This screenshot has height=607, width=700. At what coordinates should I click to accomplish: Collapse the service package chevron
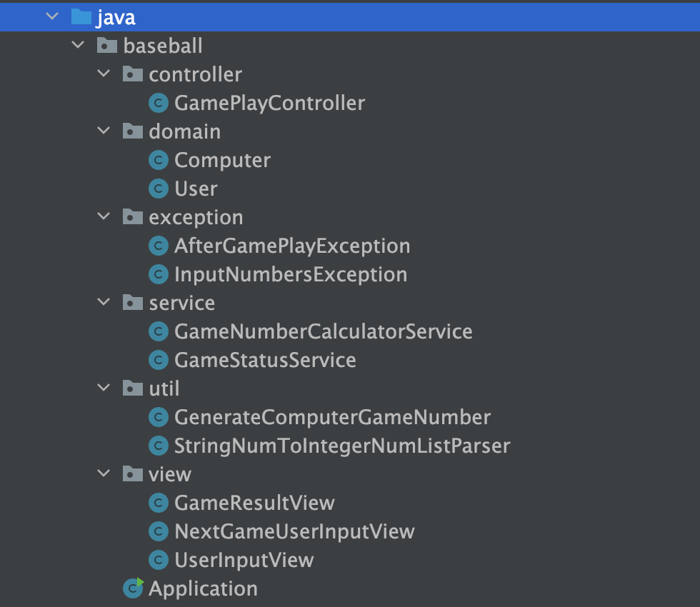coord(104,302)
